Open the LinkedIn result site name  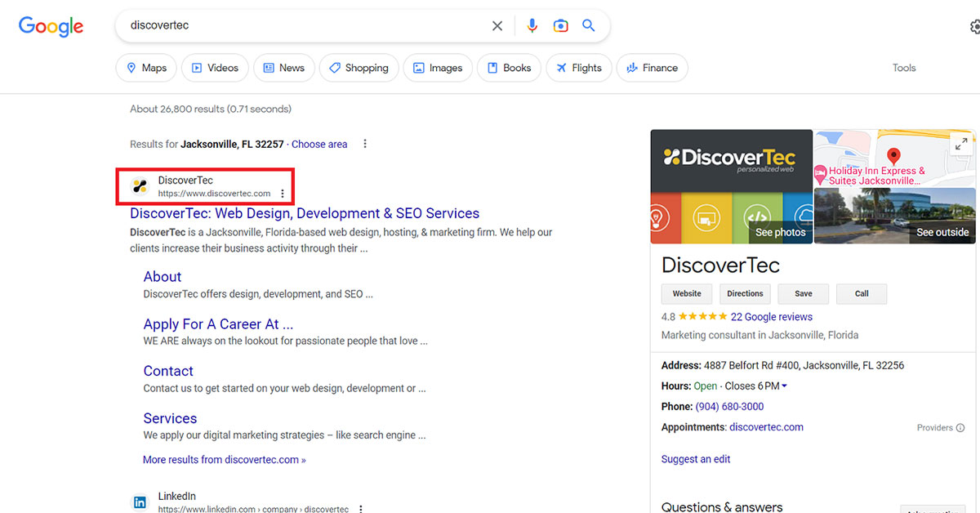177,496
